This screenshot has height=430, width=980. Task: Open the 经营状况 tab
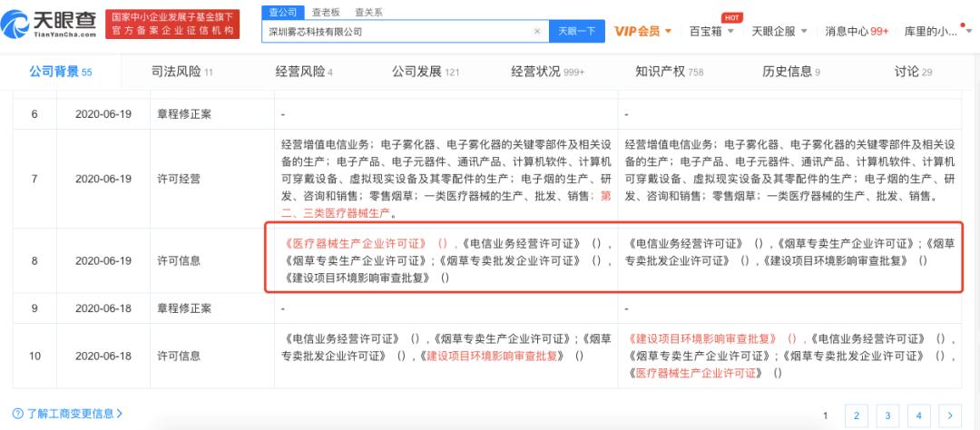tap(547, 72)
